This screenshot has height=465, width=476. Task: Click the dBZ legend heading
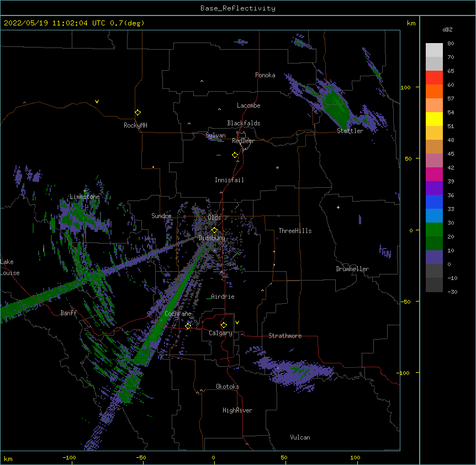447,30
